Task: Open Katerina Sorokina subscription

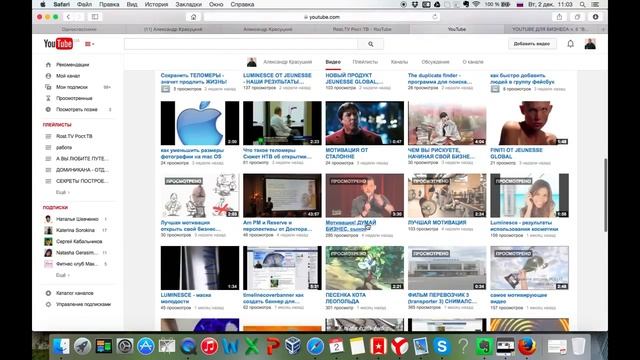Action: pos(75,230)
